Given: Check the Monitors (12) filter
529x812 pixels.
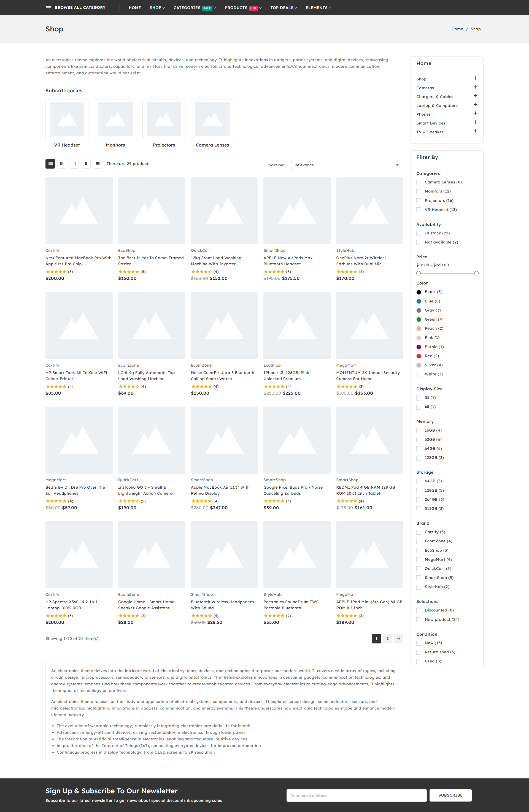Looking at the screenshot, I should pyautogui.click(x=419, y=192).
